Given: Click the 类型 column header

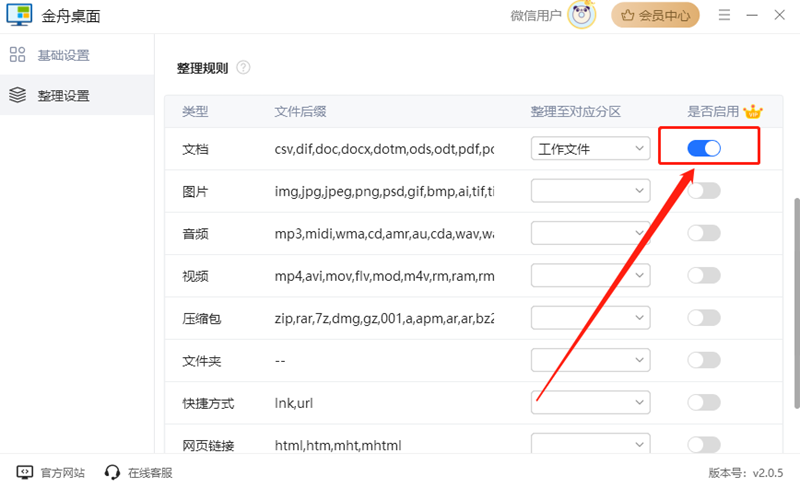Looking at the screenshot, I should [195, 111].
